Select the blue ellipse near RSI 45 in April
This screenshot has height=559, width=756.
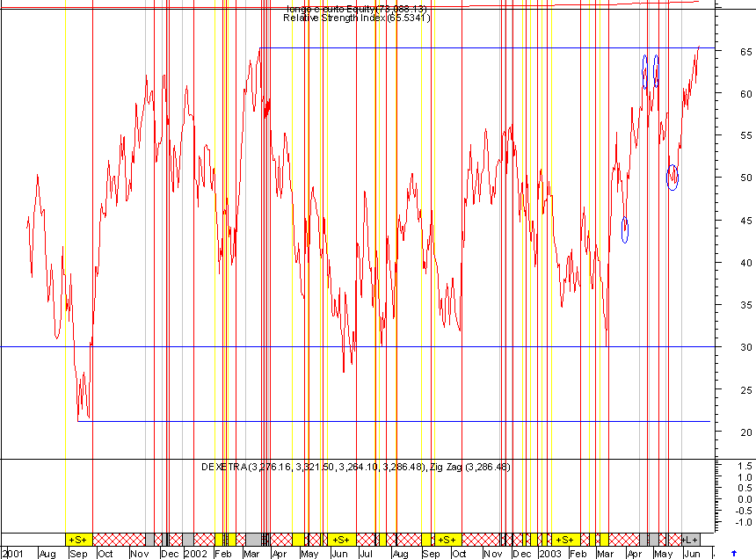(625, 230)
